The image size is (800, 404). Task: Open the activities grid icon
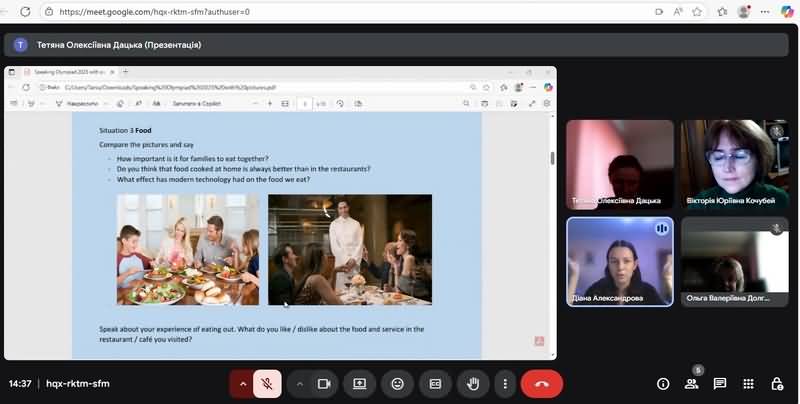click(748, 383)
